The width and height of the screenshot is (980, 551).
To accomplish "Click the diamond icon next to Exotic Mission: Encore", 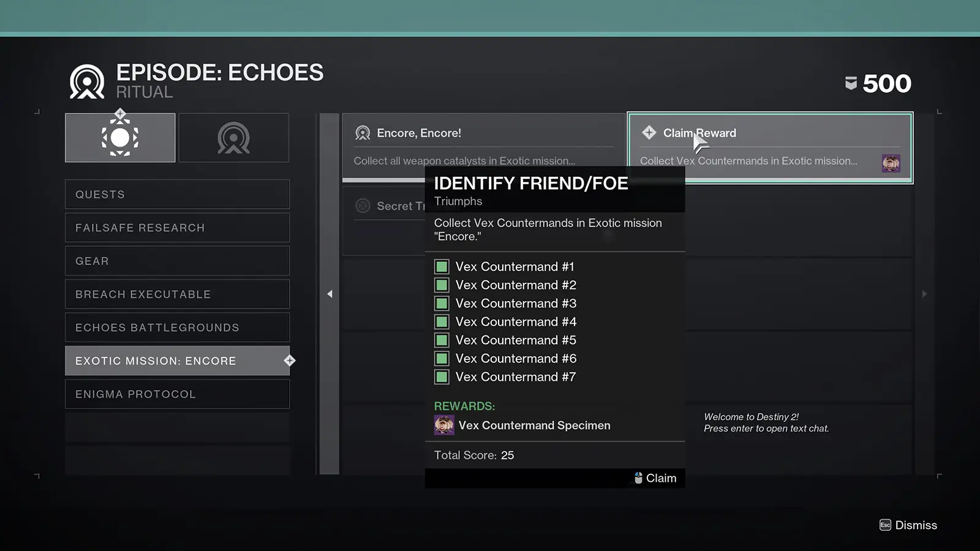I will (x=290, y=361).
